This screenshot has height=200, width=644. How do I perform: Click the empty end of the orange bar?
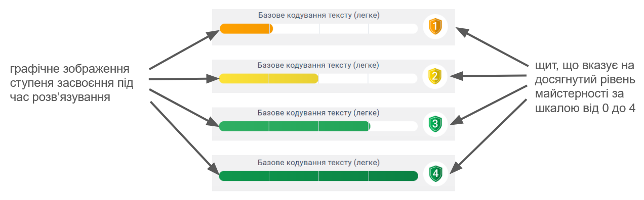(346, 29)
